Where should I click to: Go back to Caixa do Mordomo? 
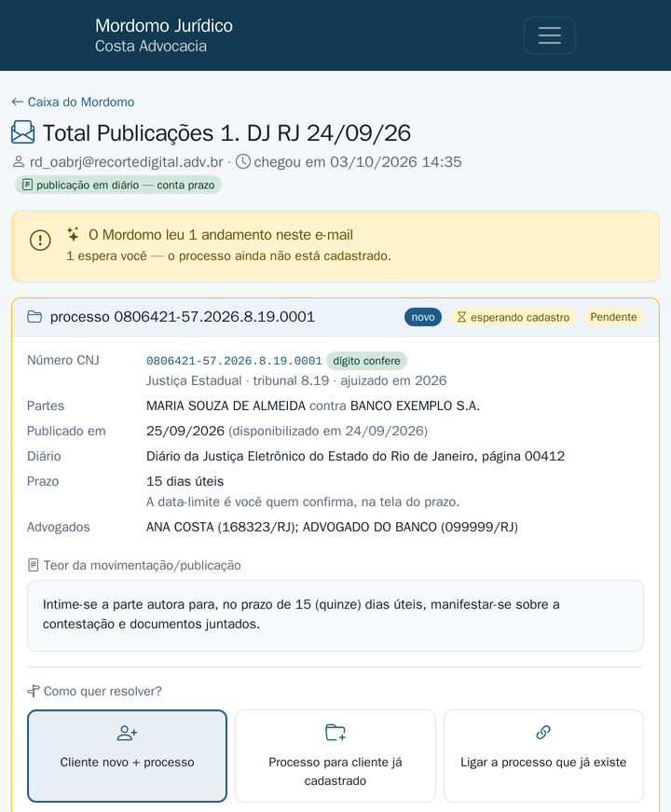tap(73, 102)
